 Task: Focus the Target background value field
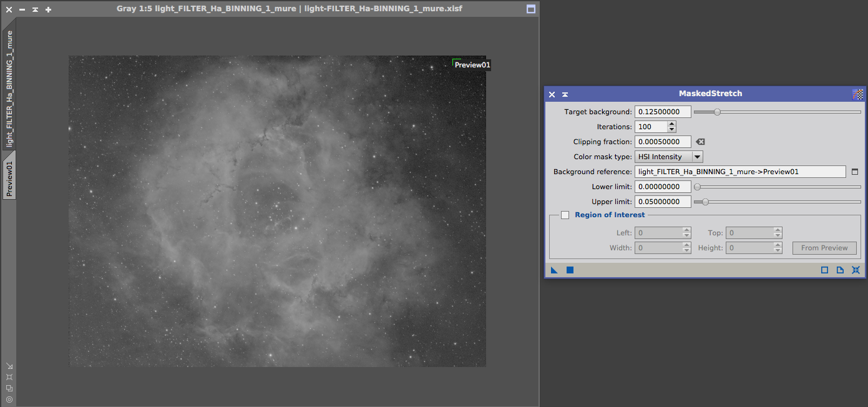click(x=663, y=112)
